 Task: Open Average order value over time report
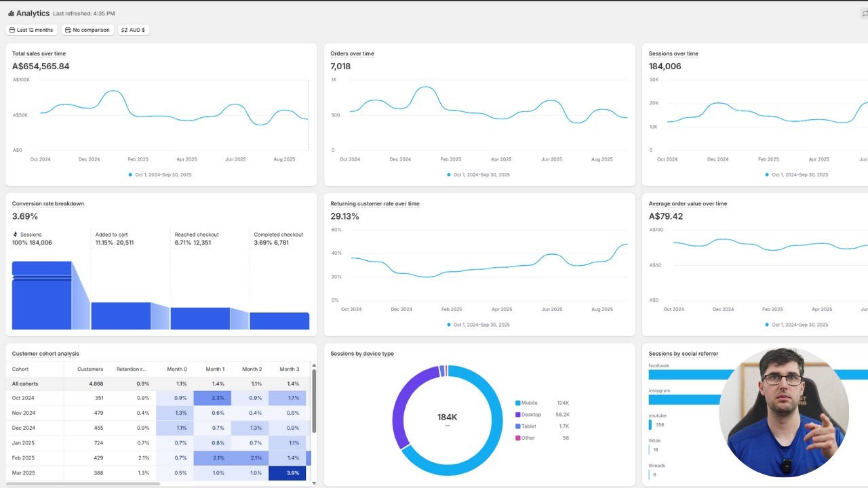[x=688, y=203]
